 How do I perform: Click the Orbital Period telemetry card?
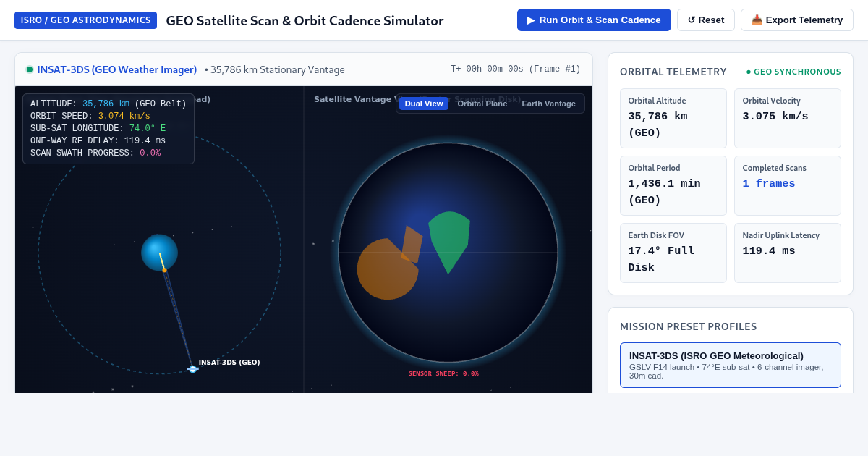point(673,186)
